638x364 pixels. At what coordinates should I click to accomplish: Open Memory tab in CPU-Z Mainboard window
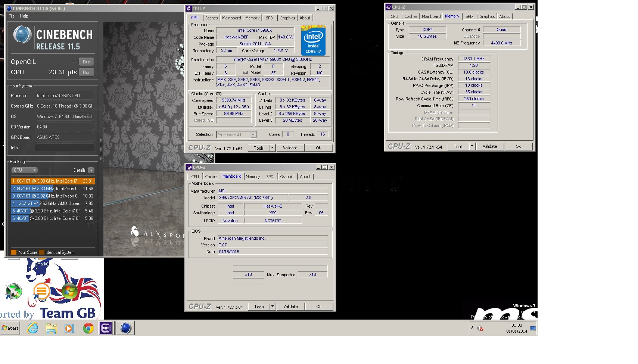pos(253,177)
